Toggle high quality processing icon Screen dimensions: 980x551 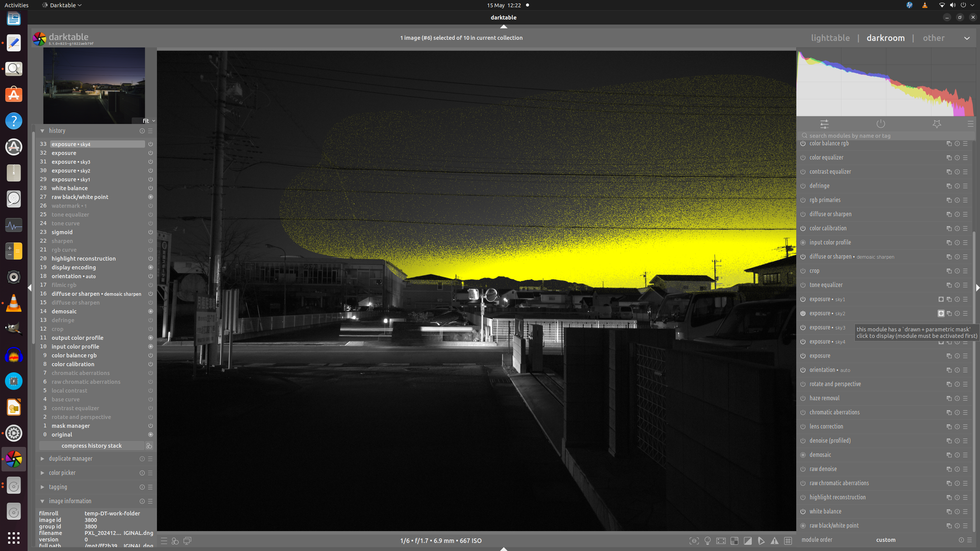click(721, 541)
